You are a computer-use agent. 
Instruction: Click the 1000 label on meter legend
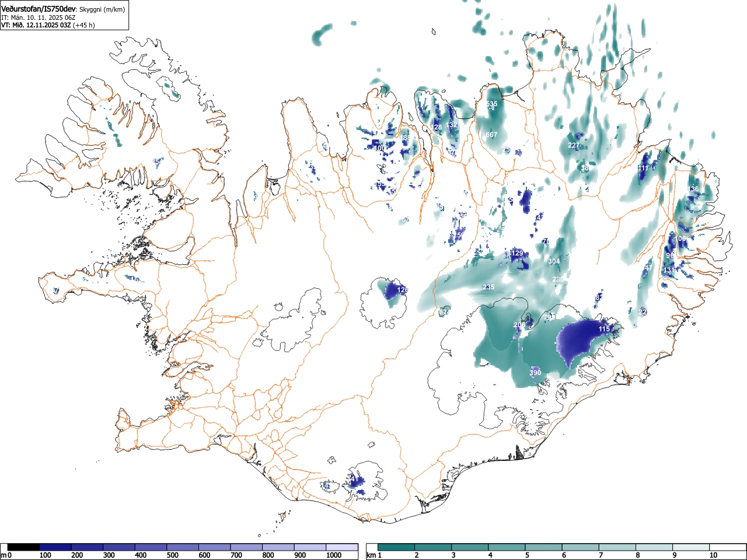pos(333,555)
